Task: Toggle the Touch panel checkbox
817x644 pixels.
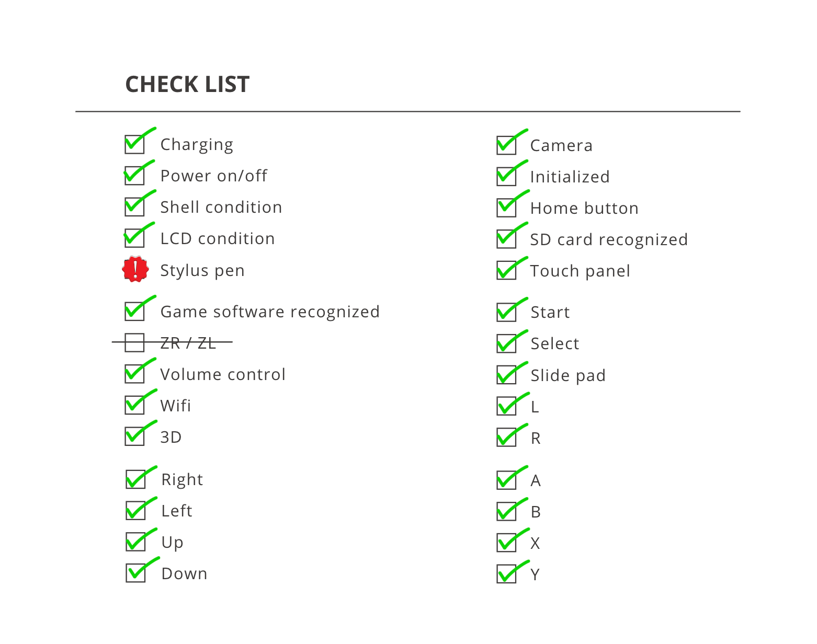Action: point(506,270)
